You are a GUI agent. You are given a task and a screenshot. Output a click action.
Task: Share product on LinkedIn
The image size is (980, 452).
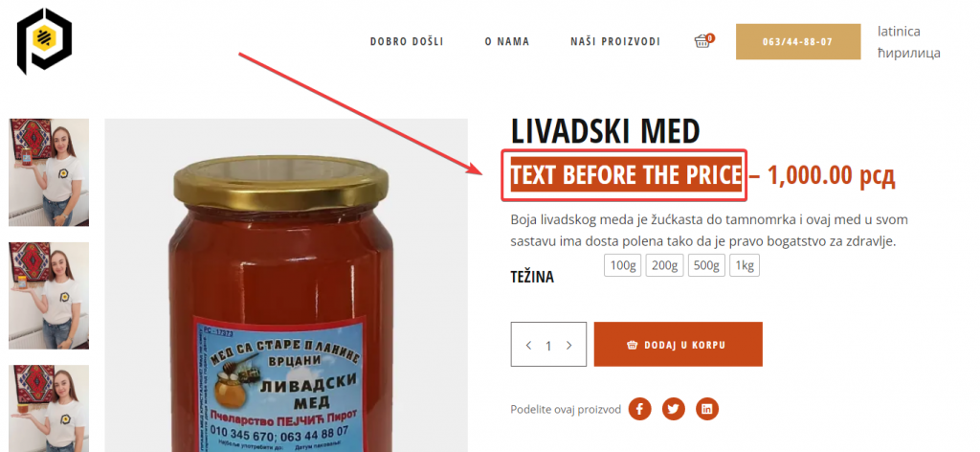[x=707, y=410]
